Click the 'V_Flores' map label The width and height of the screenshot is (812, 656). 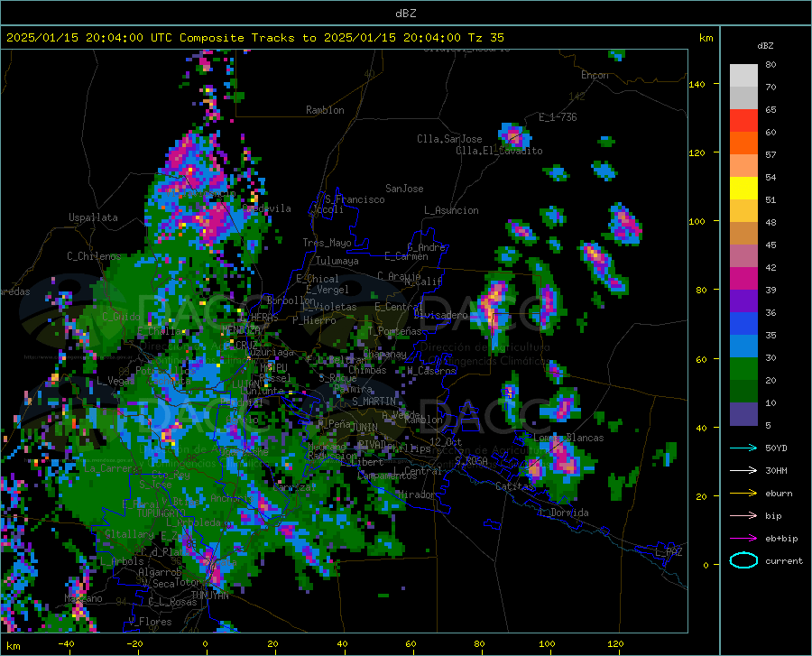[150, 622]
